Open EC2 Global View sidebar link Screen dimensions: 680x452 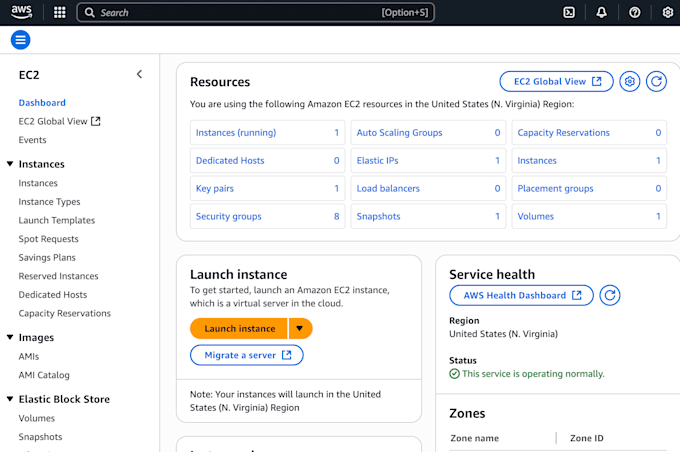click(x=59, y=121)
